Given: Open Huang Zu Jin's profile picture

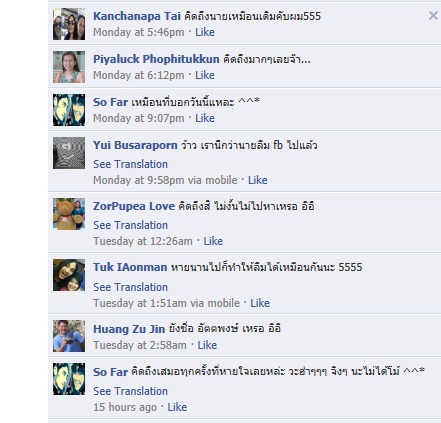Looking at the screenshot, I should pyautogui.click(x=69, y=336).
